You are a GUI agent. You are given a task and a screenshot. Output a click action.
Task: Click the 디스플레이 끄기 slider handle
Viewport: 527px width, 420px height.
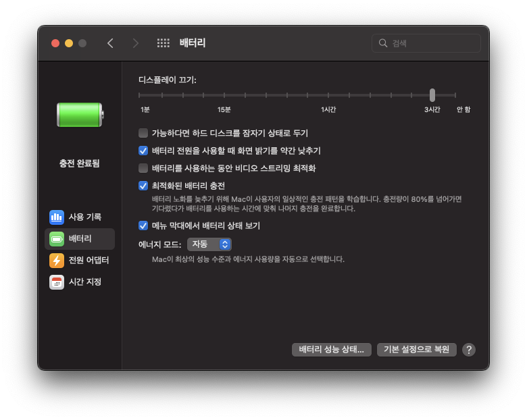(432, 95)
